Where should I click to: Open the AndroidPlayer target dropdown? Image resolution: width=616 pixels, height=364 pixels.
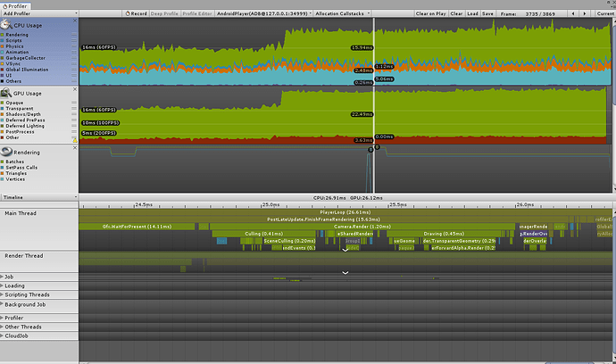[x=264, y=13]
